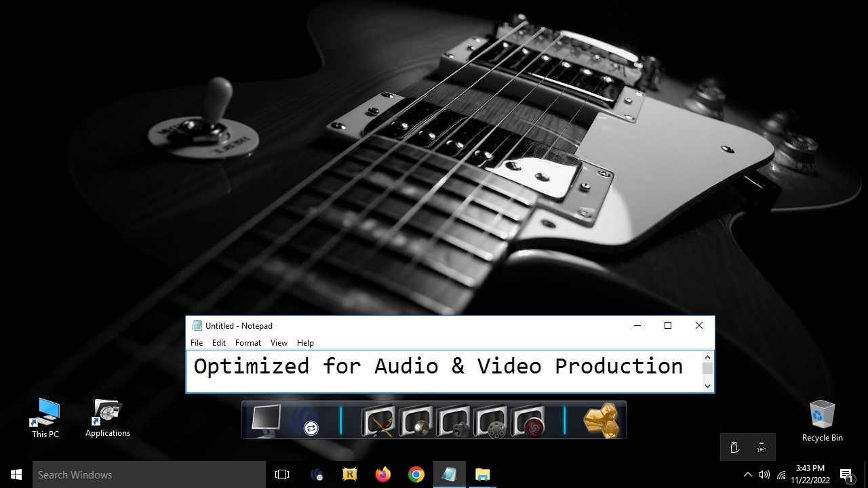Open the globe folder in the dock
This screenshot has height=488, width=868.
point(416,421)
